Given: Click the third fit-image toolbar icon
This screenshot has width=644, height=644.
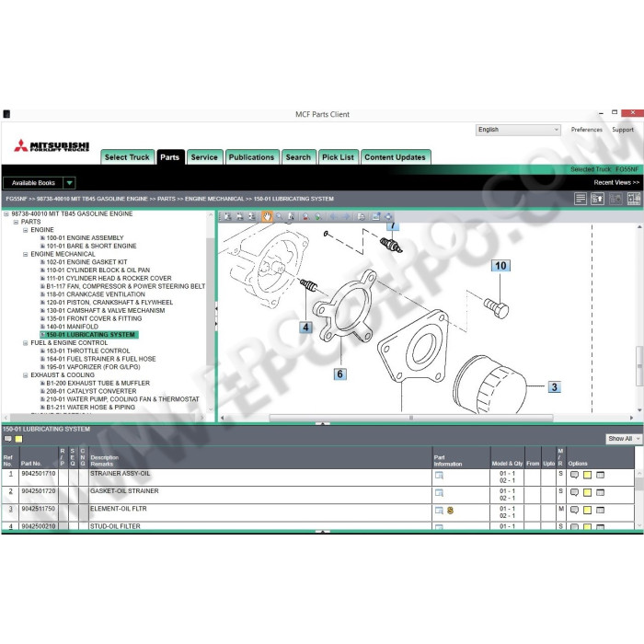Looking at the screenshot, I should (252, 216).
